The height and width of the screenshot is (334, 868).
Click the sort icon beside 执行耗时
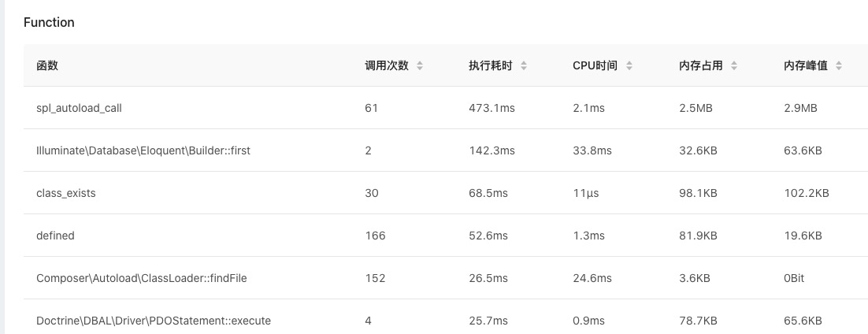coord(524,66)
